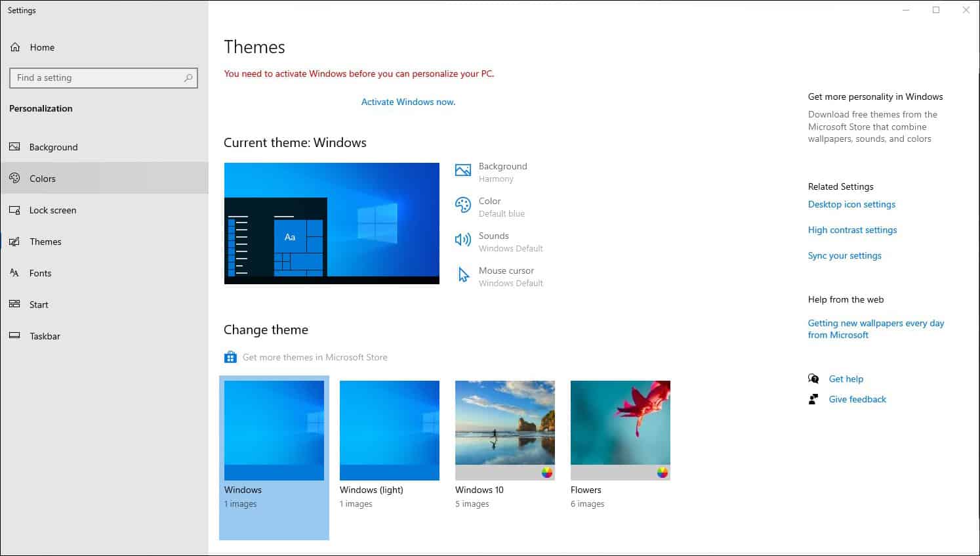Viewport: 980px width, 556px height.
Task: Click the Colors palette icon in sidebar
Action: point(14,178)
